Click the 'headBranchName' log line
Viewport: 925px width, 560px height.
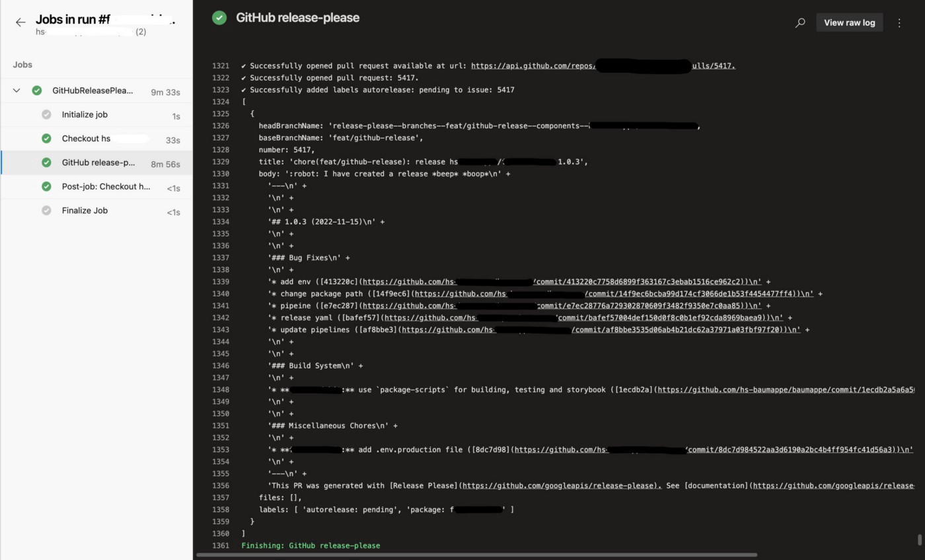point(479,126)
